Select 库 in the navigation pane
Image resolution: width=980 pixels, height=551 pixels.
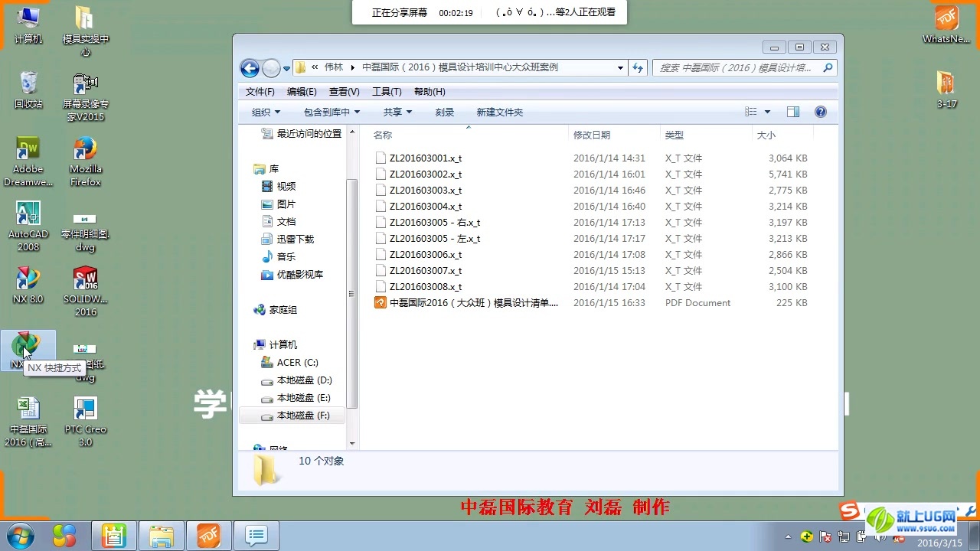point(266,168)
